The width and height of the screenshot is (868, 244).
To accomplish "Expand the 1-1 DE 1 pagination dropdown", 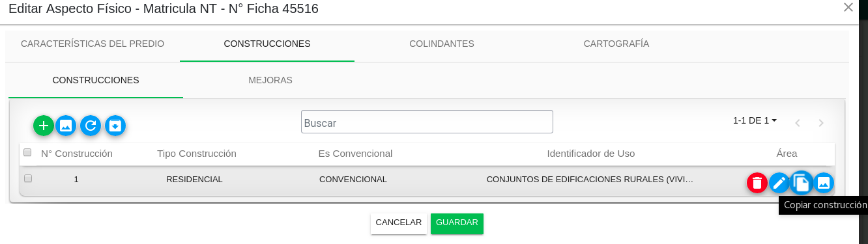I will tap(755, 120).
